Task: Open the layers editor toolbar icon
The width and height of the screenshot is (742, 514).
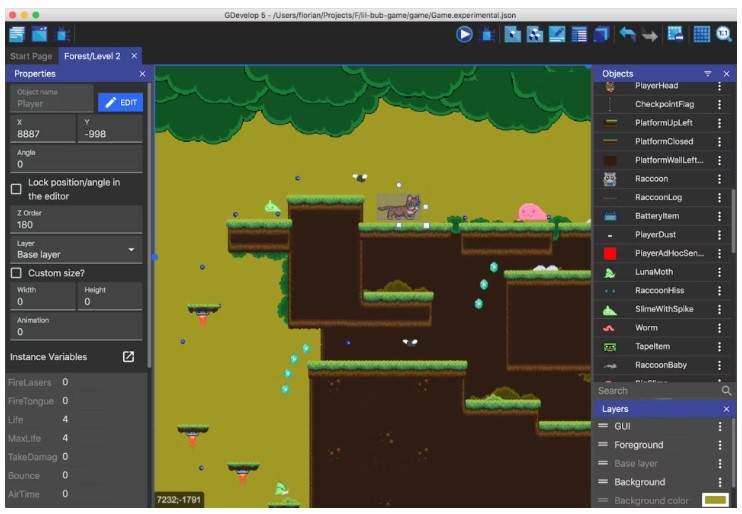Action: click(x=601, y=34)
